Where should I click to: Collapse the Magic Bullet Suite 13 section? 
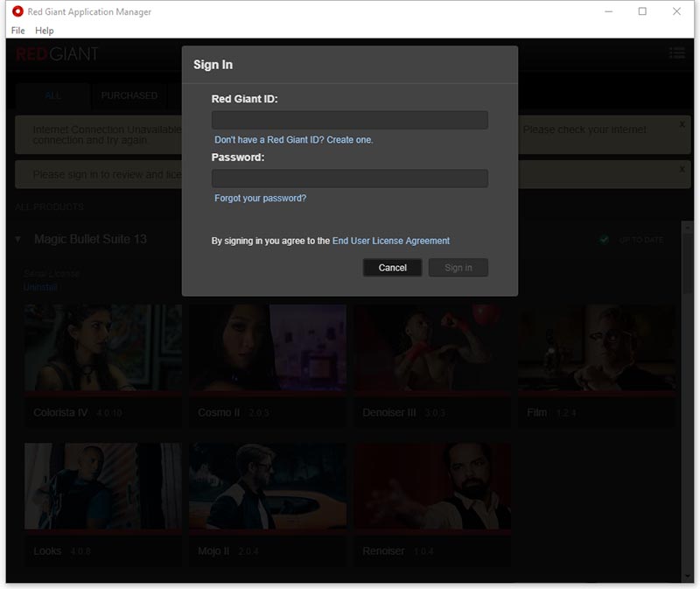click(17, 239)
